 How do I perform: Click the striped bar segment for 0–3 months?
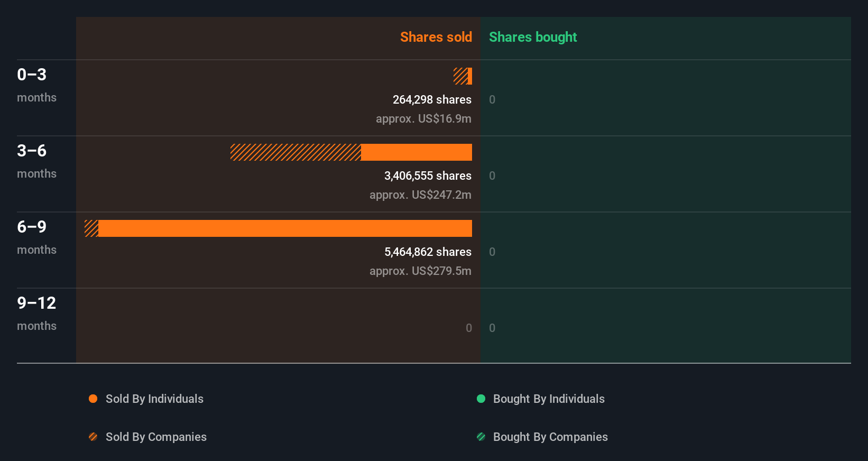pos(460,76)
